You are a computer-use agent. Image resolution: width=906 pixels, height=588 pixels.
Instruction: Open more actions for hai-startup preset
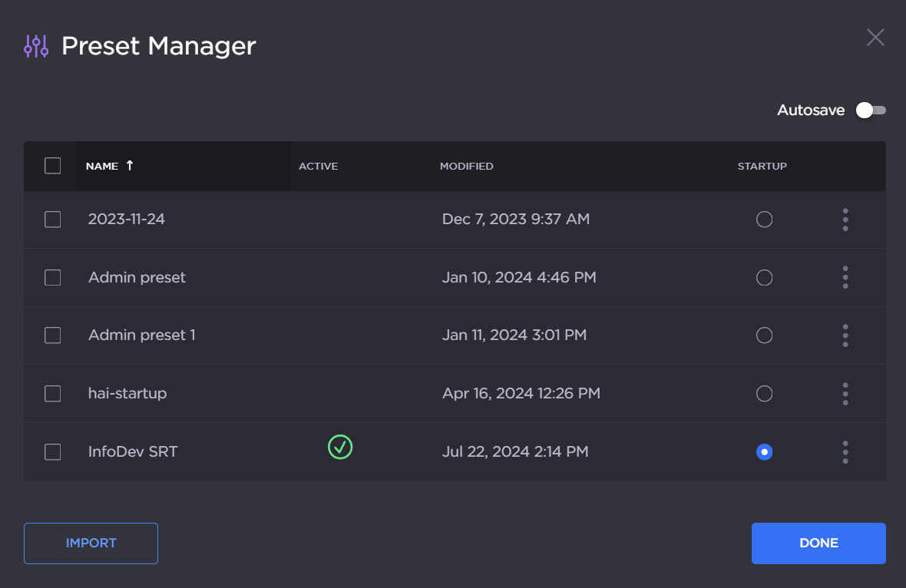pos(845,394)
